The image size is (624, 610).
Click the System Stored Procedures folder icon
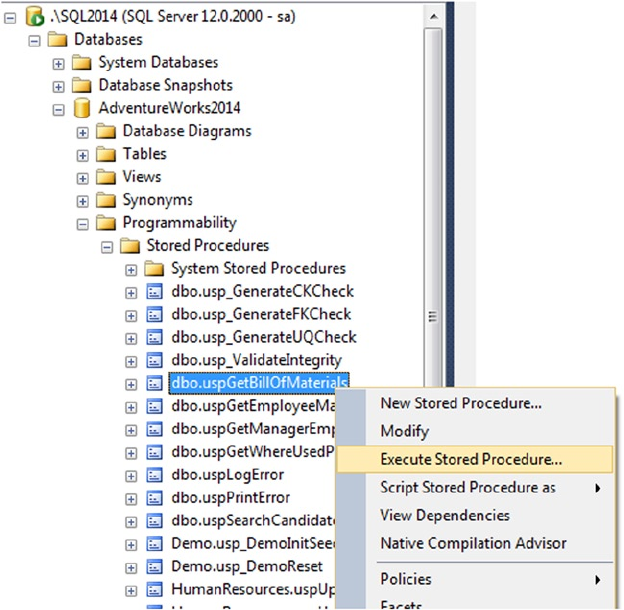(x=154, y=269)
